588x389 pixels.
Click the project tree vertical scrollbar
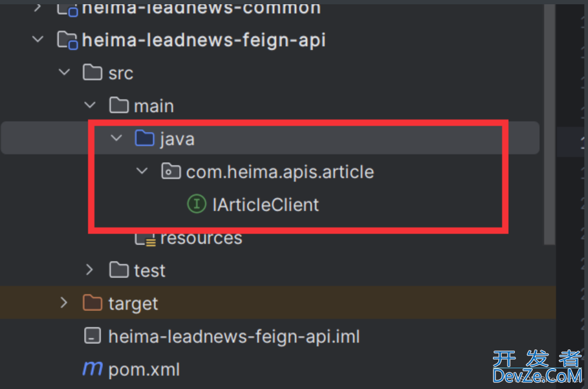(550, 124)
